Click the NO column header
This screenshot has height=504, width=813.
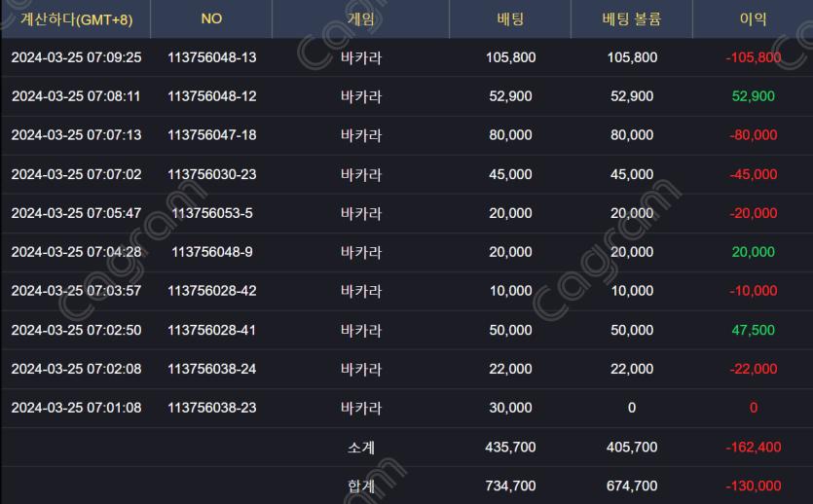pos(211,18)
